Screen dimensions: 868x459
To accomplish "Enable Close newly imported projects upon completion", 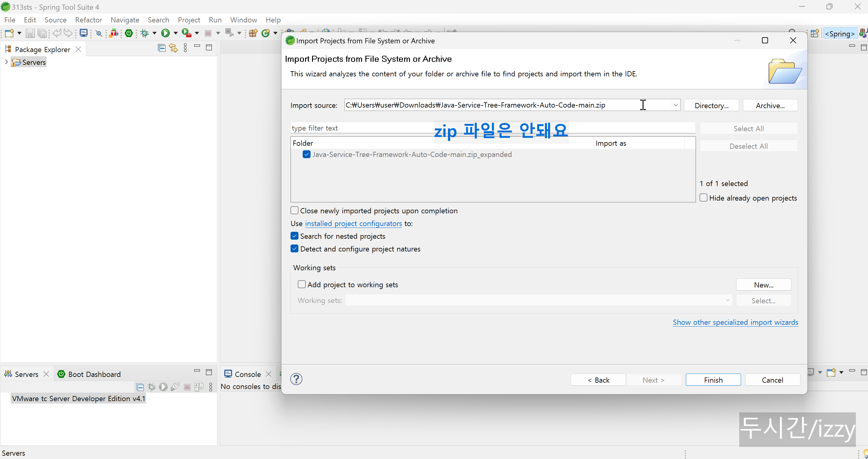I will click(294, 211).
